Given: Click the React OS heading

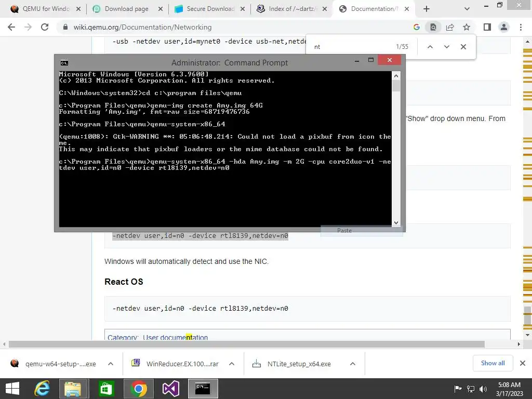Looking at the screenshot, I should [124, 282].
